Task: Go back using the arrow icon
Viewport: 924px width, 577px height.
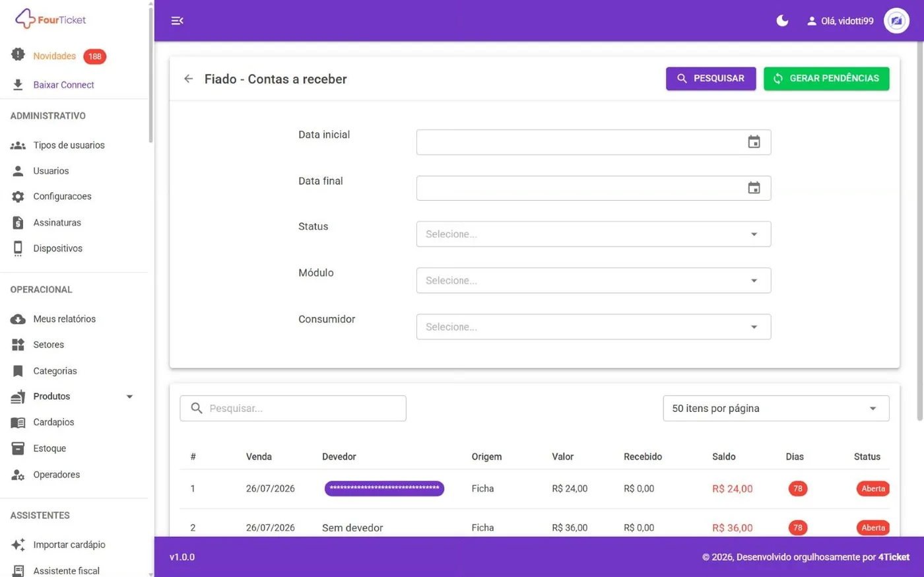Action: [x=189, y=79]
